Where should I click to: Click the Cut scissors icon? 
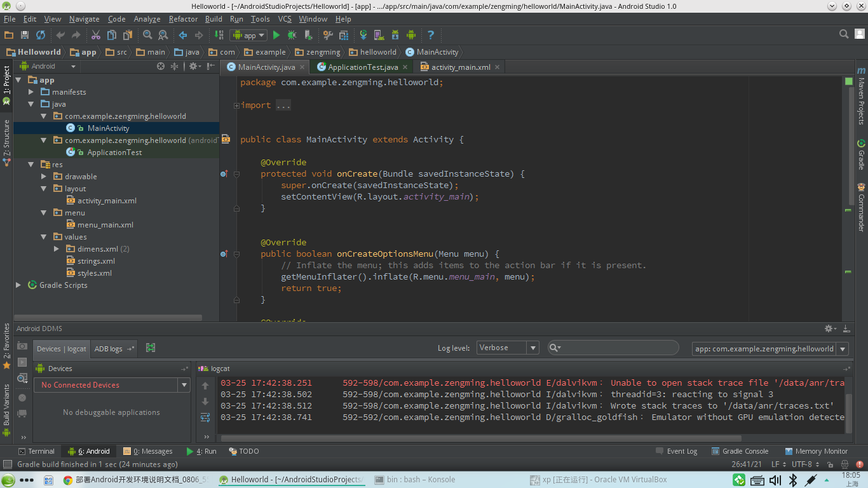pos(96,35)
